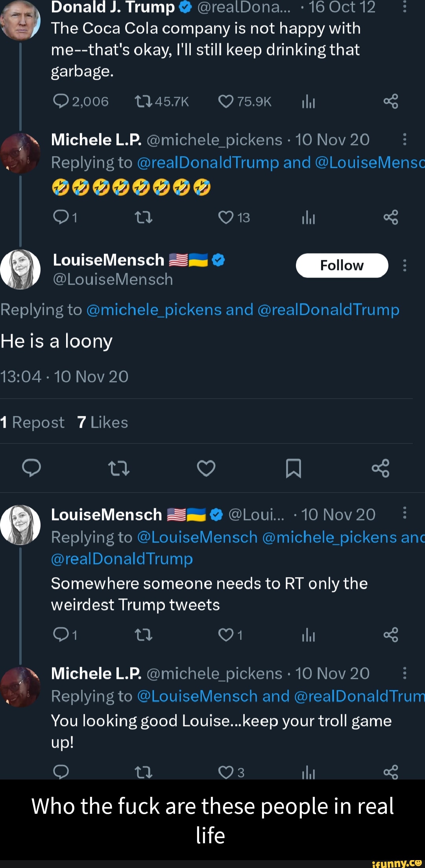This screenshot has width=425, height=868.
Task: View analytics on weirdest Trump tweets reply
Action: pos(309,635)
